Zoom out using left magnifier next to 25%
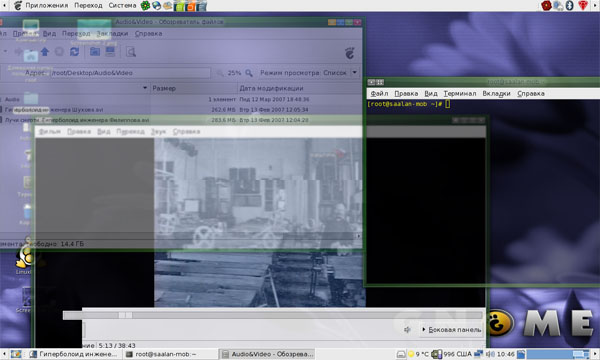This screenshot has height=360, width=600. 220,73
